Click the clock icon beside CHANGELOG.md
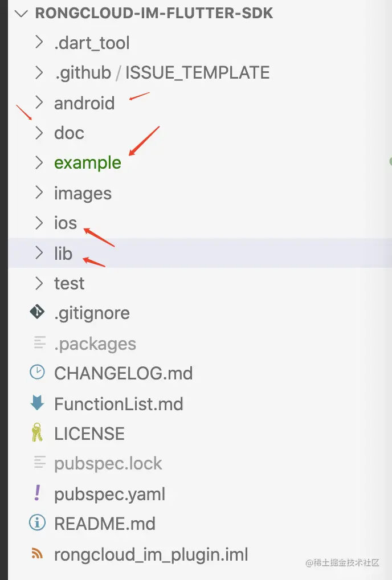392x580 pixels. tap(37, 373)
